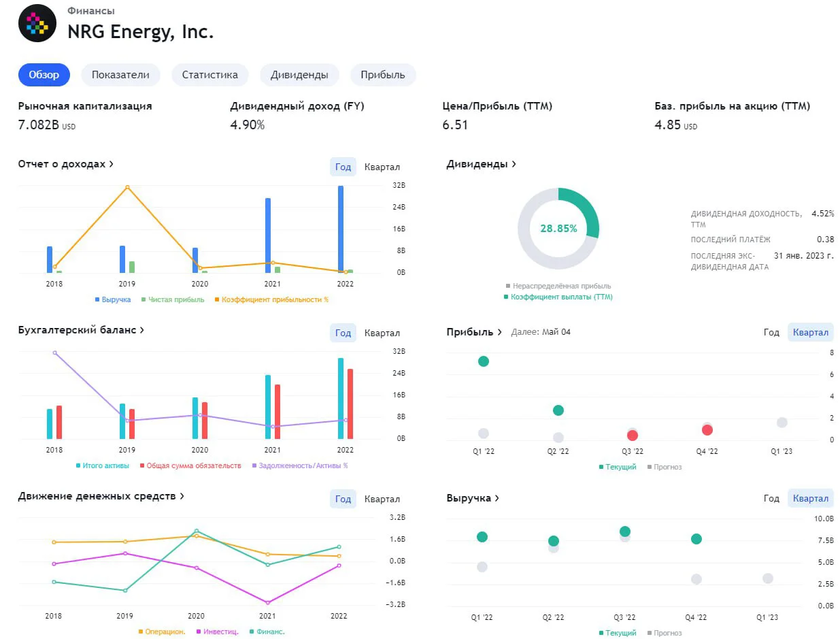Click the 2020 financing cash flow peak point

[197, 531]
